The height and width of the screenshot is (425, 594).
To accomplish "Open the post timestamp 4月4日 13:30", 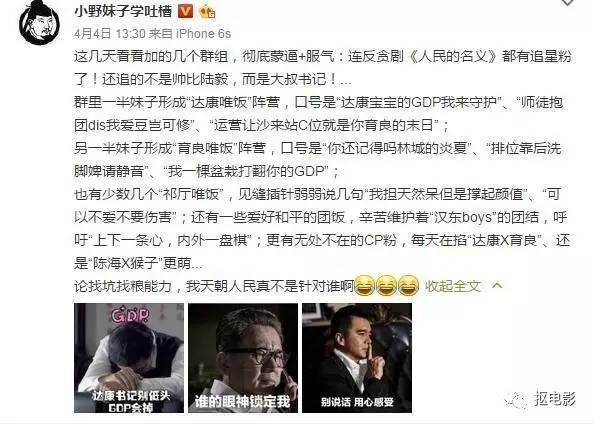I will click(x=110, y=34).
